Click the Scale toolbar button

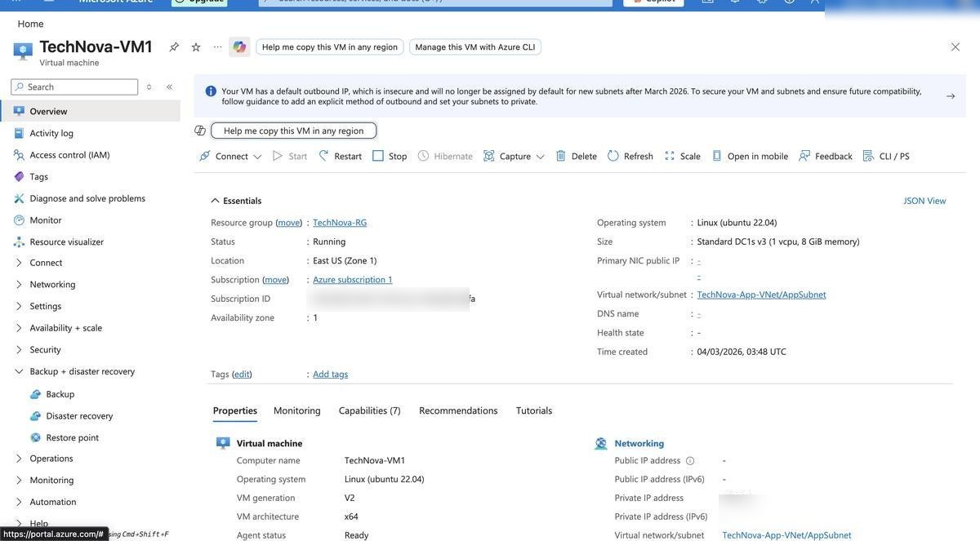[x=682, y=156]
